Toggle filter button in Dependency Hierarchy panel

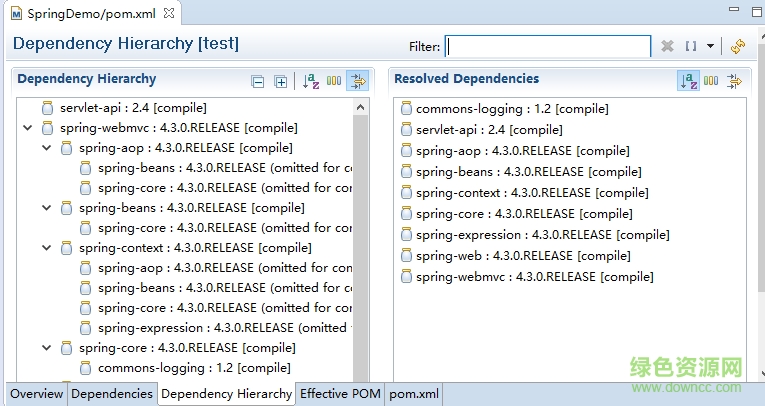pyautogui.click(x=358, y=81)
